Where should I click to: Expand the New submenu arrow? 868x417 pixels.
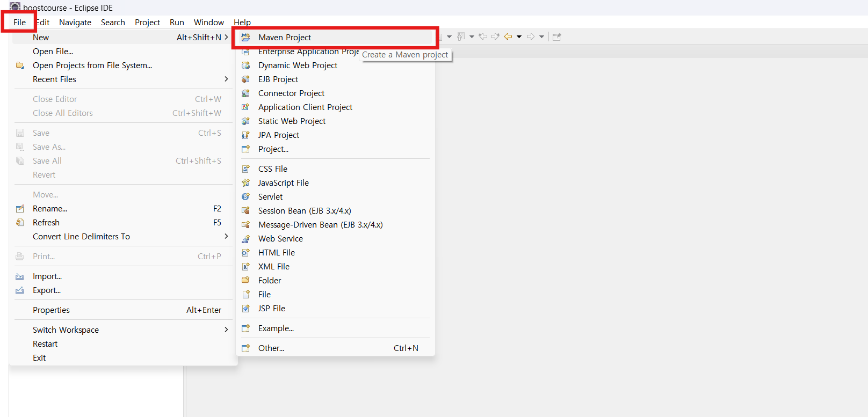click(x=226, y=37)
